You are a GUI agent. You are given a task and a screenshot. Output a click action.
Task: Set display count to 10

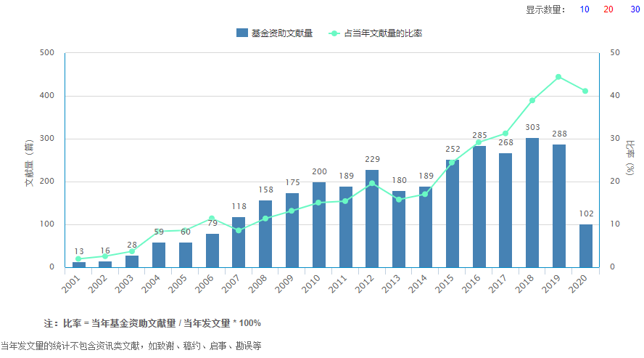pyautogui.click(x=585, y=9)
